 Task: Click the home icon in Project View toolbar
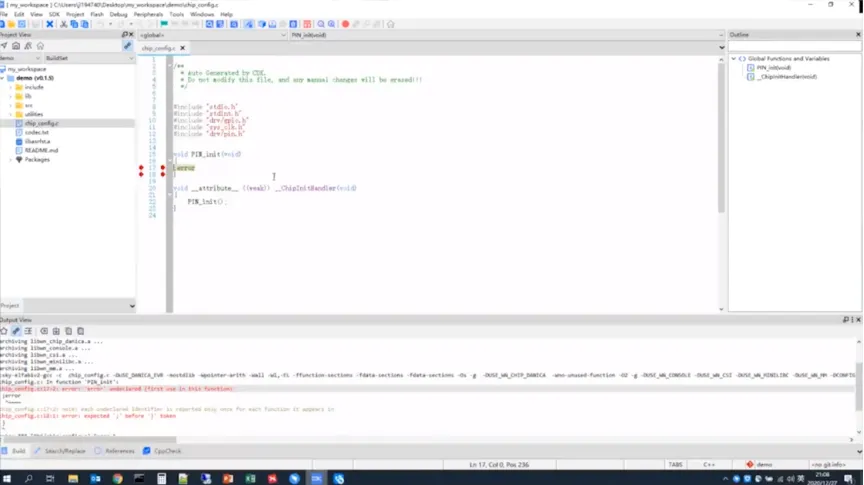(x=40, y=46)
